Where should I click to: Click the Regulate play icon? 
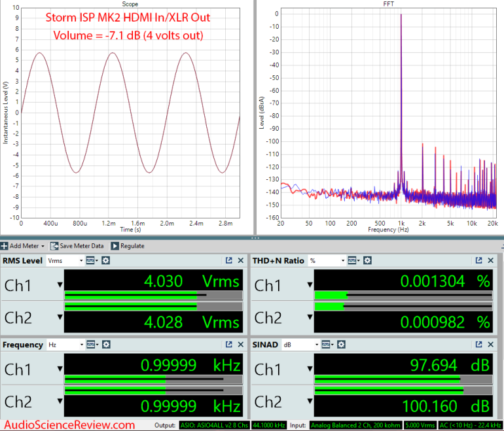coord(115,246)
